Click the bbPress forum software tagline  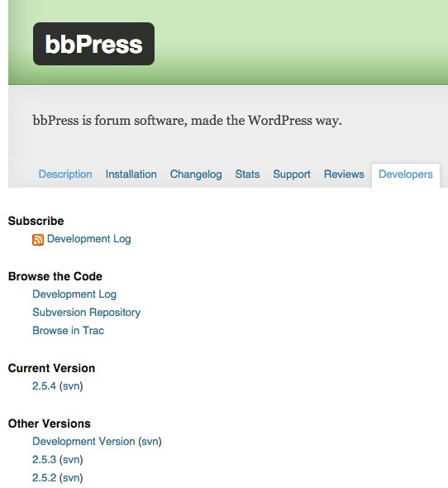pos(188,121)
